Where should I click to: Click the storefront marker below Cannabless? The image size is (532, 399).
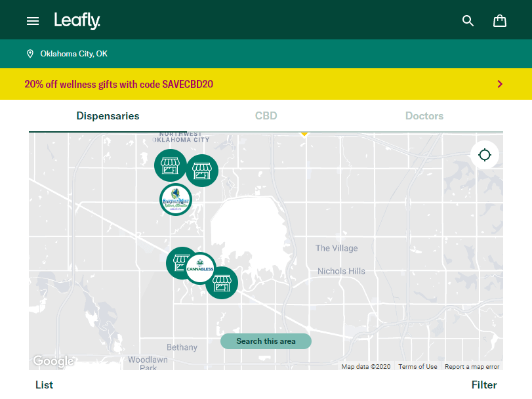[222, 283]
